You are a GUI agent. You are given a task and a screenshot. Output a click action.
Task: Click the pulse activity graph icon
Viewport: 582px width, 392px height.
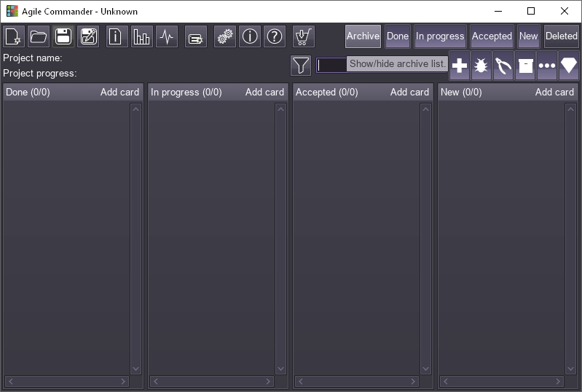167,36
